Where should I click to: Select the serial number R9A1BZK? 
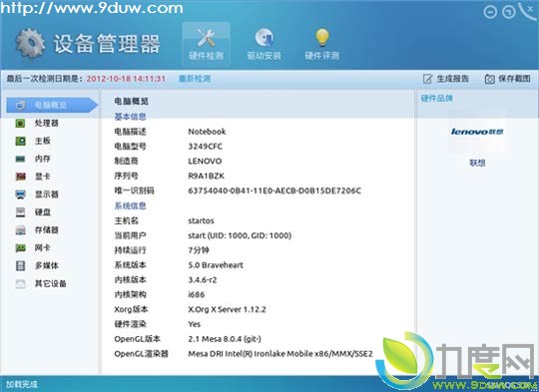pos(207,176)
